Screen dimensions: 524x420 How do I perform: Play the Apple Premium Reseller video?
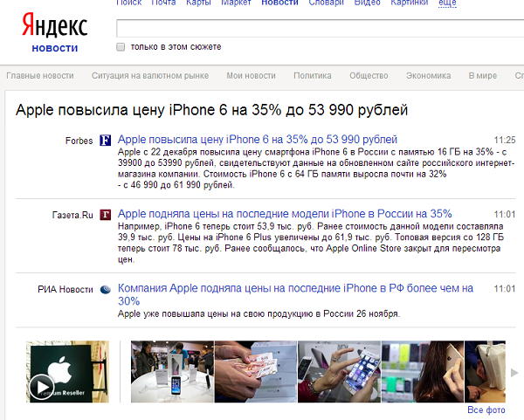tap(41, 387)
